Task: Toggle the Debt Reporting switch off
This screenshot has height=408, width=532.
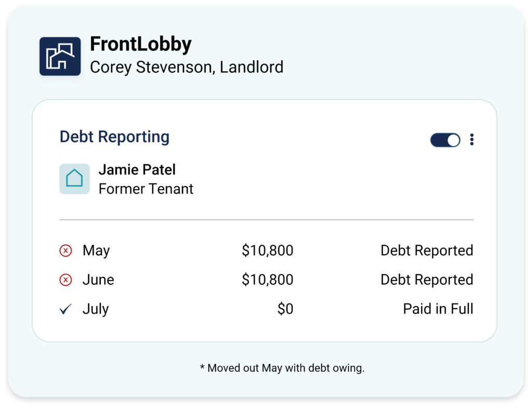Action: (445, 140)
